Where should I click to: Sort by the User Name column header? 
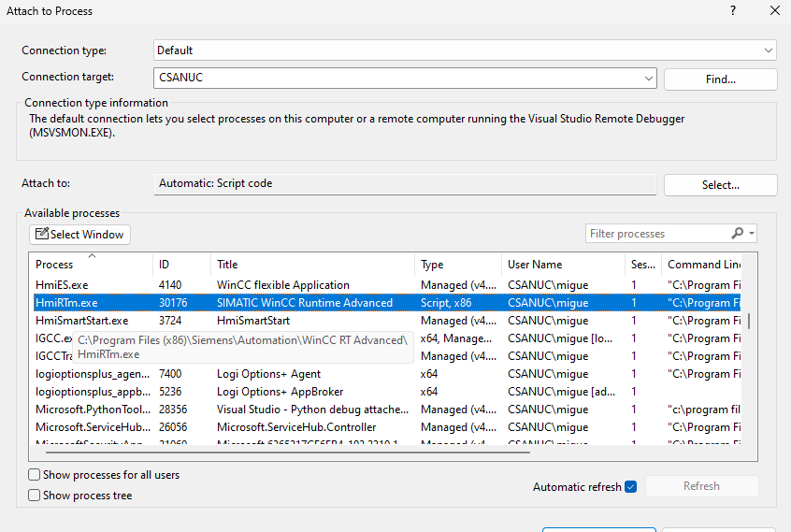pyautogui.click(x=563, y=265)
